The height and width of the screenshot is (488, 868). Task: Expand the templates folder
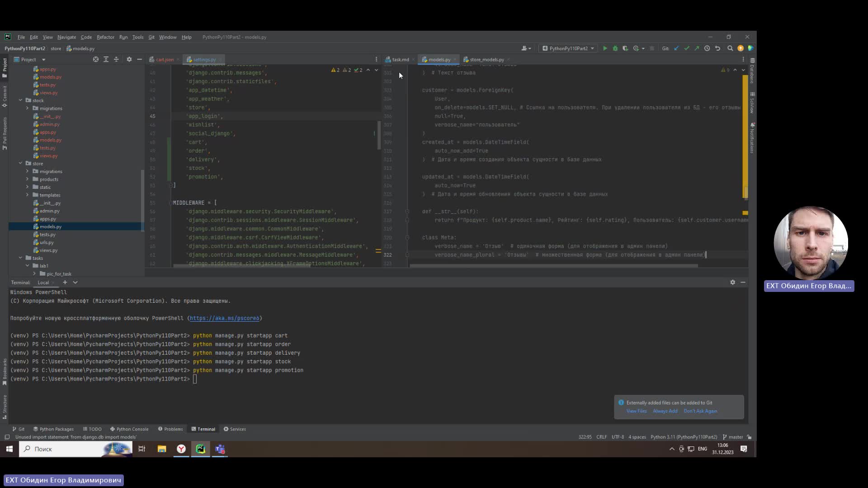(27, 195)
